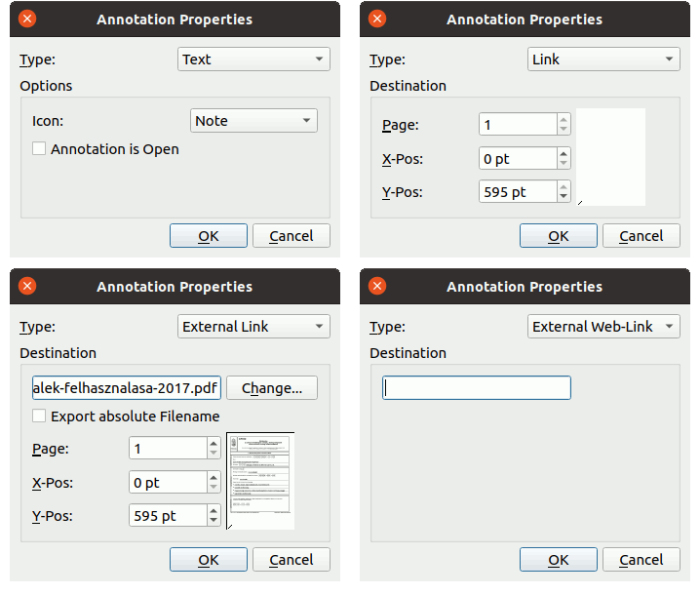The image size is (700, 595).
Task: Open the Type dropdown showing Text
Action: [253, 59]
